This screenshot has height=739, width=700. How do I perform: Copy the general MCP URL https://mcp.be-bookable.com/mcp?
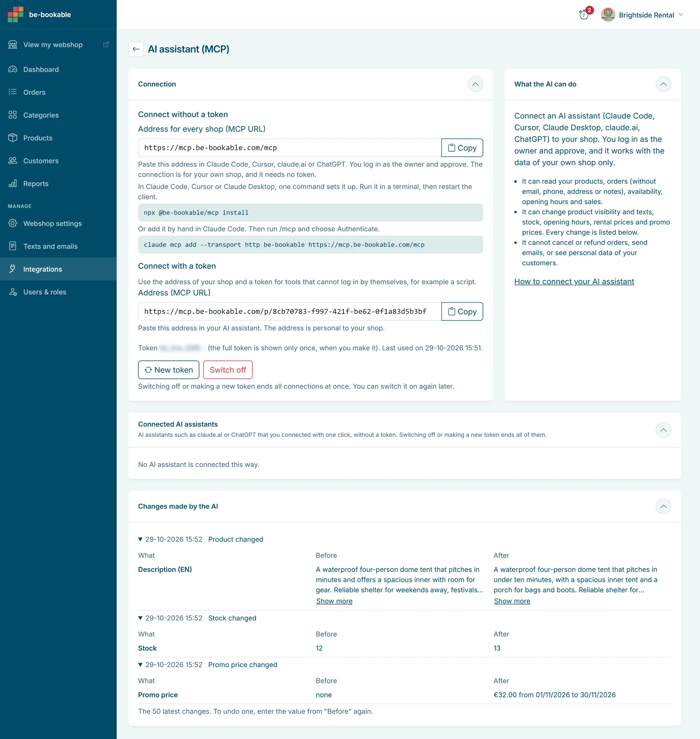(462, 148)
